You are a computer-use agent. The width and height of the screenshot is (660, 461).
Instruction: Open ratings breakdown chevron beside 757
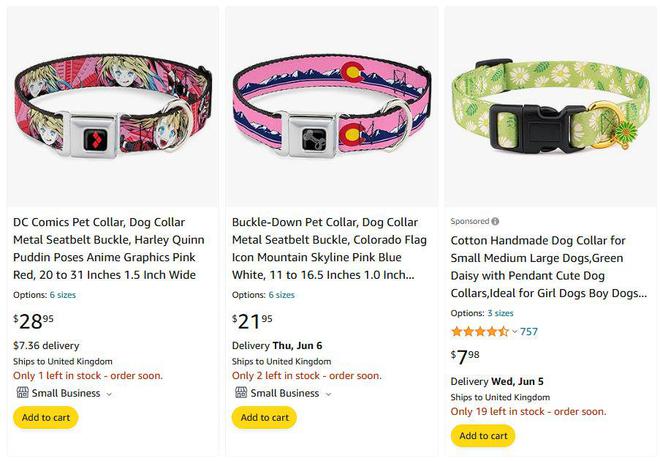click(514, 332)
